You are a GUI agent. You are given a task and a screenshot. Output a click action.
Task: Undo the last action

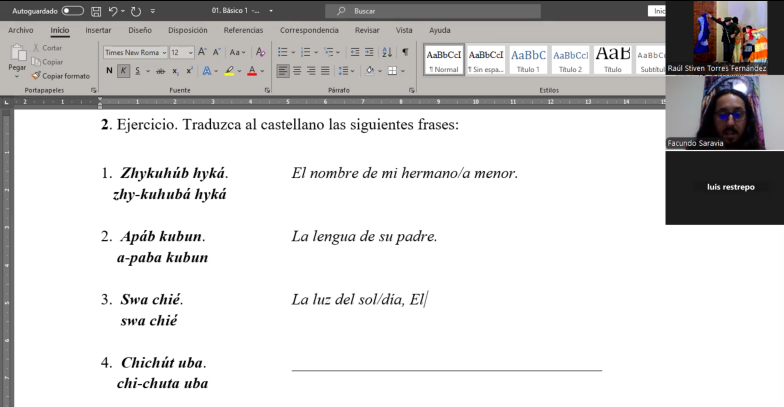[113, 11]
